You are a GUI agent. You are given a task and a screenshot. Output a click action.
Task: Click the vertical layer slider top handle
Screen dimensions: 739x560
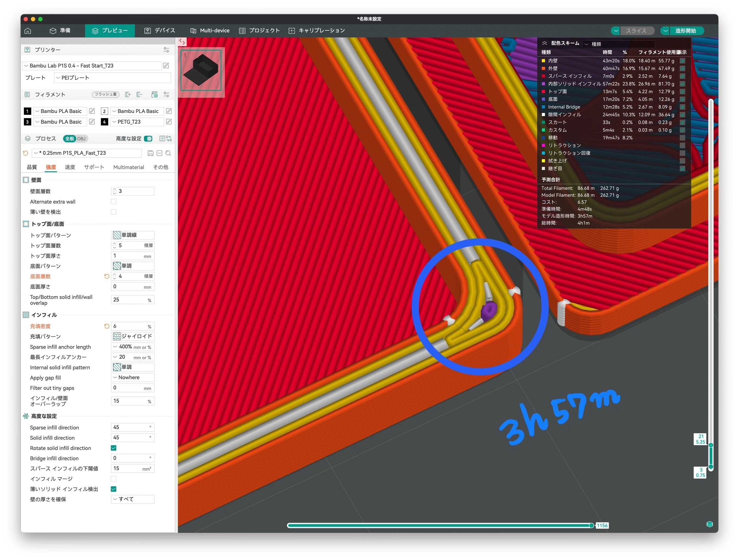pos(711,445)
